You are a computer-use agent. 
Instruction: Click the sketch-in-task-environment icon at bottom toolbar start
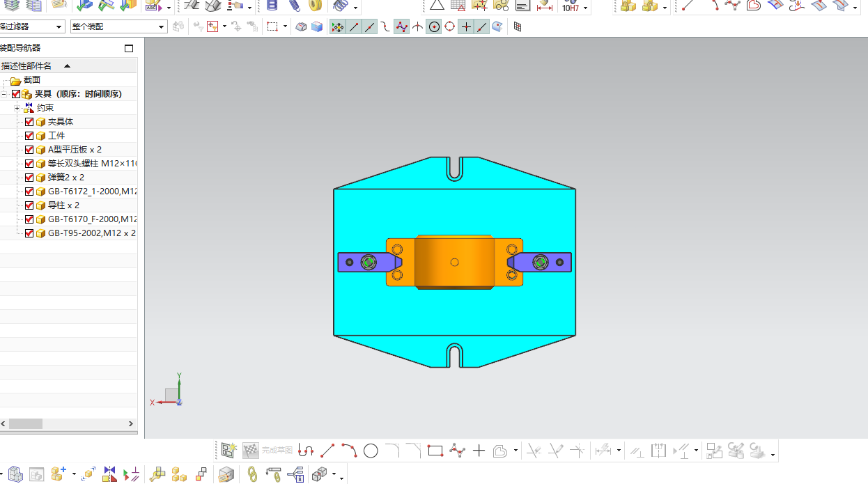point(229,451)
